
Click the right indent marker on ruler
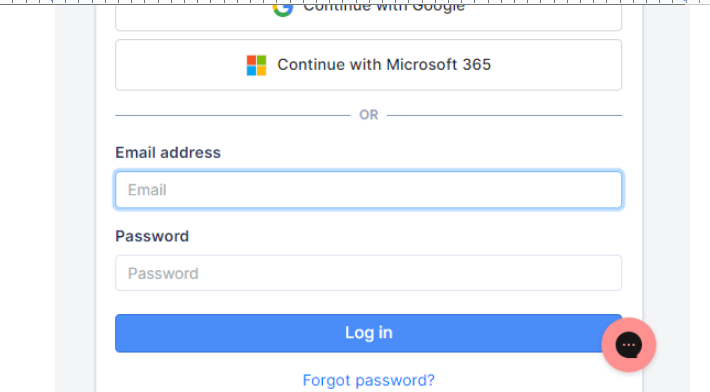pyautogui.click(x=686, y=2)
